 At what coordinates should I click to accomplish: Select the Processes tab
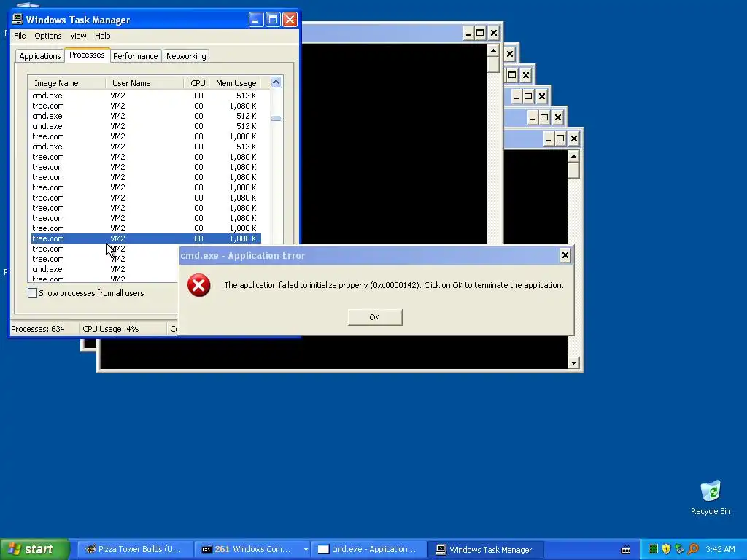tap(87, 55)
